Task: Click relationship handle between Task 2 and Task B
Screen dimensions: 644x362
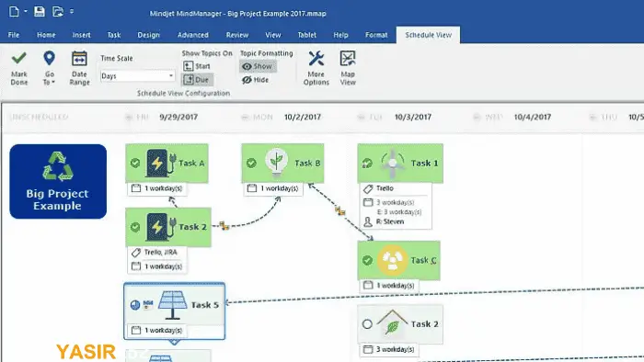Action: (224, 225)
